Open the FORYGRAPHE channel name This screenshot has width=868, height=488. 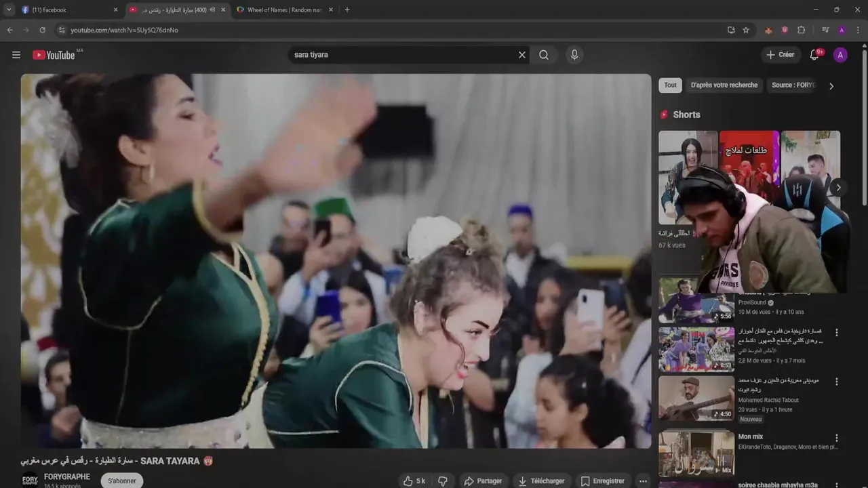pos(67,477)
